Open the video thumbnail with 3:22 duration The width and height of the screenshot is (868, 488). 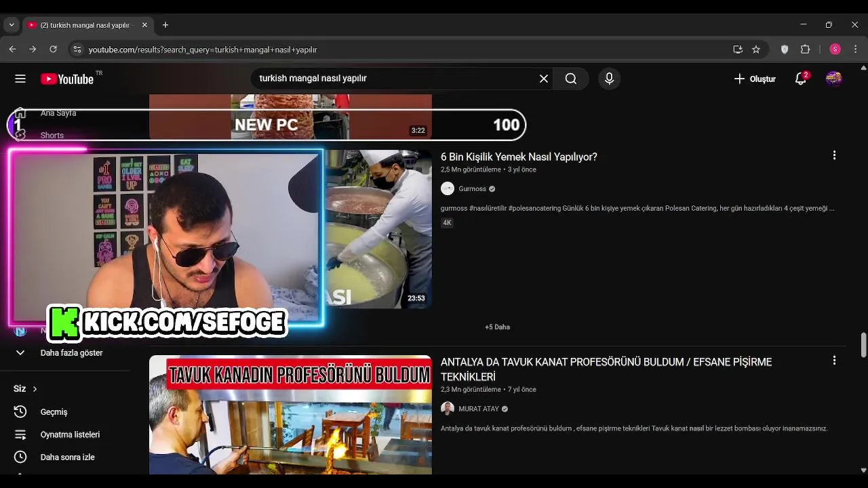tap(290, 117)
